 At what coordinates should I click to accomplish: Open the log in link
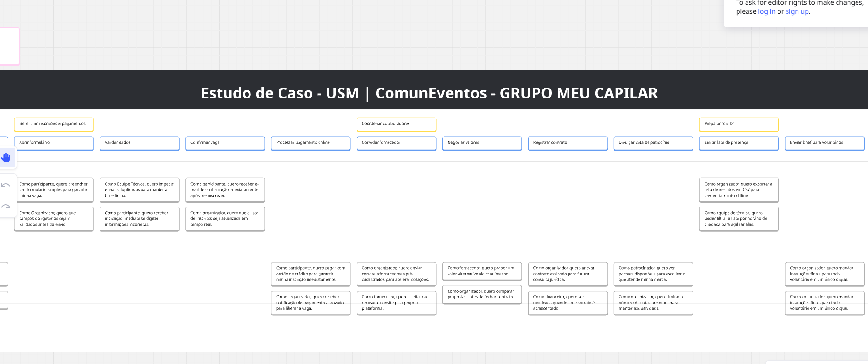(x=767, y=11)
